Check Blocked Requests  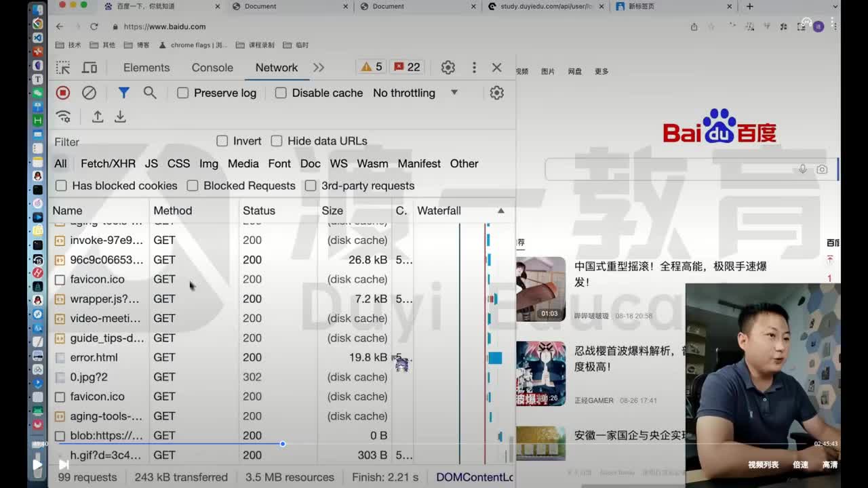coord(193,186)
